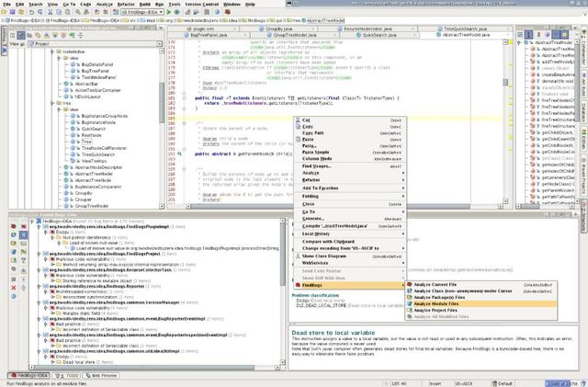Click the red X gutter icon in Project toolbar
The height and width of the screenshot is (387, 588).
63,35
